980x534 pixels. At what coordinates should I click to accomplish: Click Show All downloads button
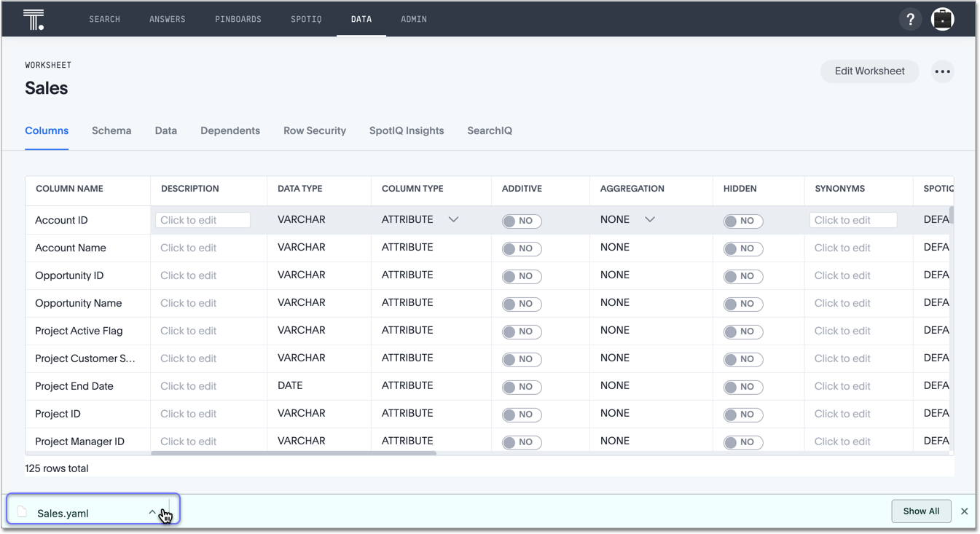pos(921,511)
